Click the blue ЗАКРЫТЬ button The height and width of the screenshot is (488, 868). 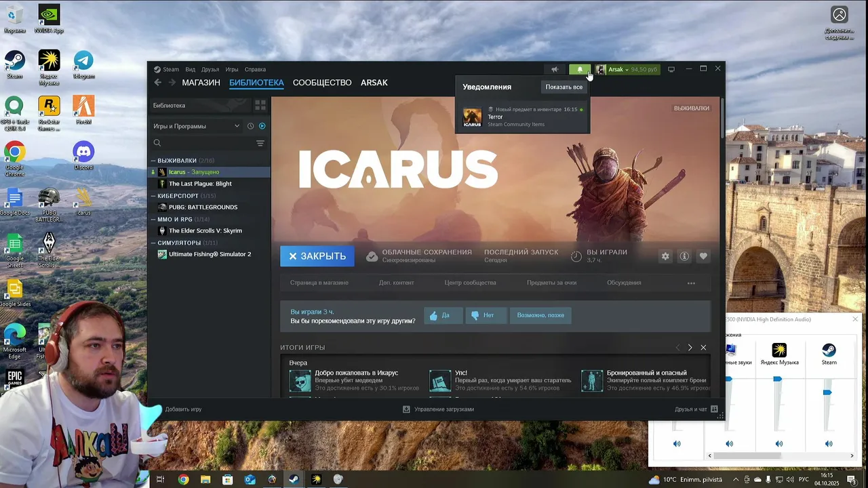317,256
